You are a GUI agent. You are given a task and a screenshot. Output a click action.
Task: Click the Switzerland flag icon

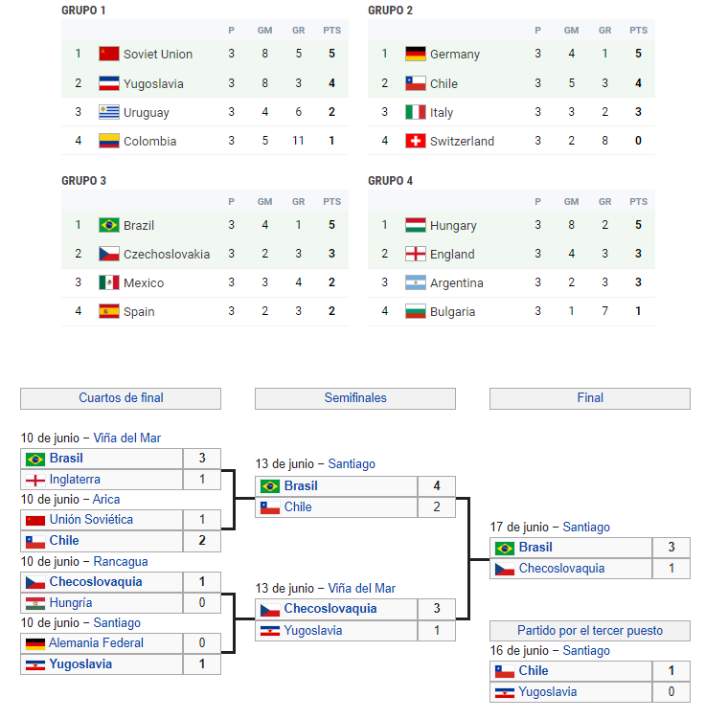(416, 141)
